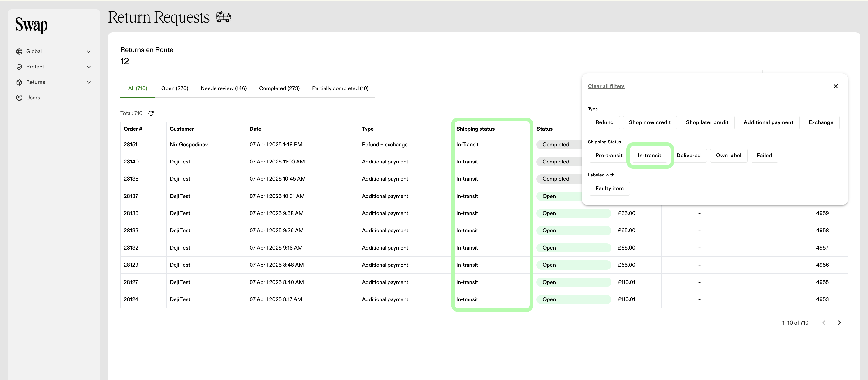This screenshot has width=868, height=380.
Task: Open the Needs review (146) tab
Action: click(x=224, y=88)
